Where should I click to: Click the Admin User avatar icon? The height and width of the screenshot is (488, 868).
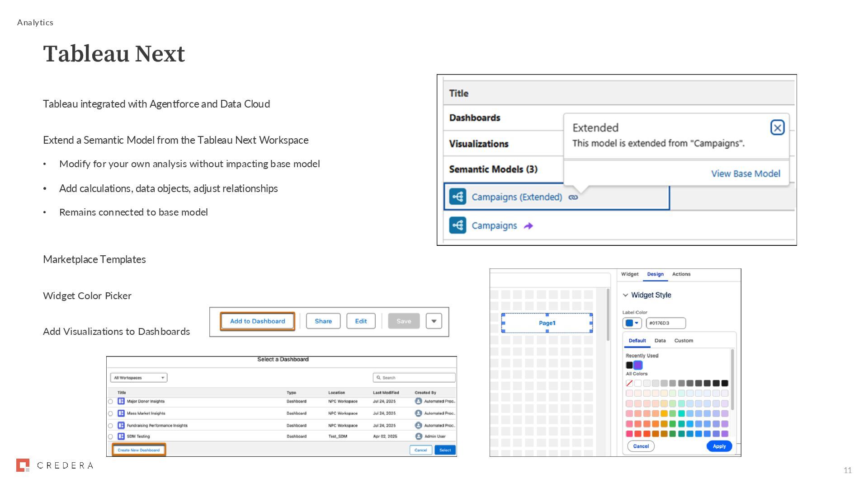419,436
